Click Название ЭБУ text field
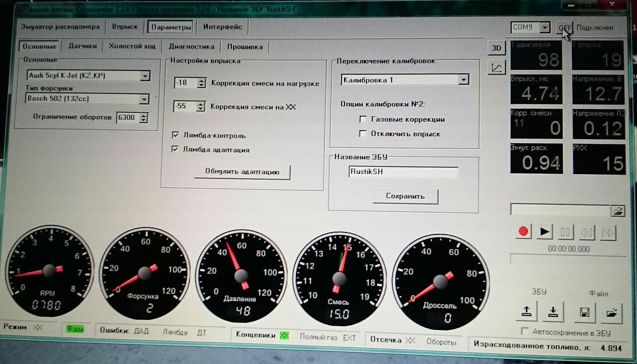 [403, 172]
